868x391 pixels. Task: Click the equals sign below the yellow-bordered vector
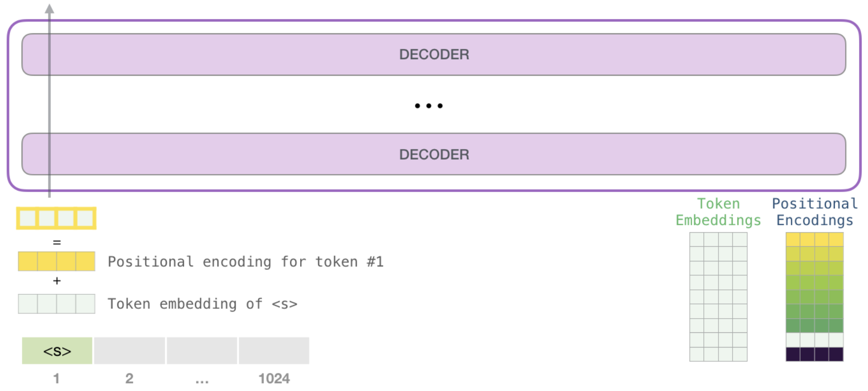pos(57,242)
